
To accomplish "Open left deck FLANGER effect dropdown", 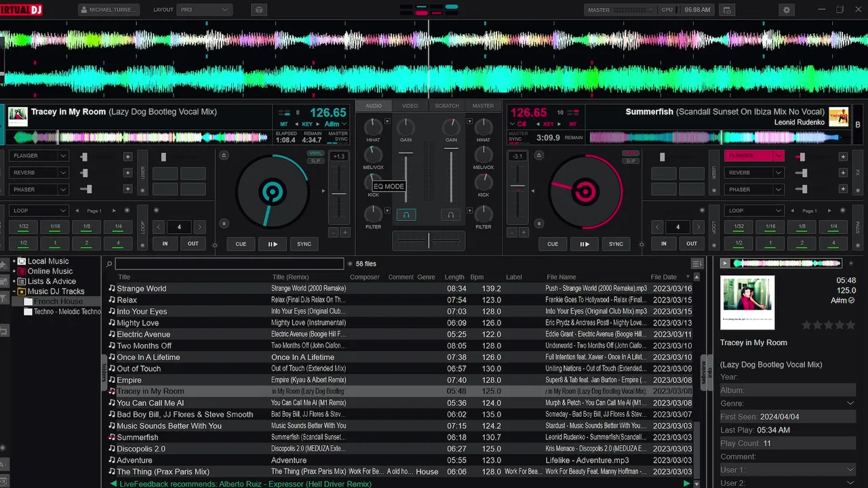I will (x=40, y=156).
